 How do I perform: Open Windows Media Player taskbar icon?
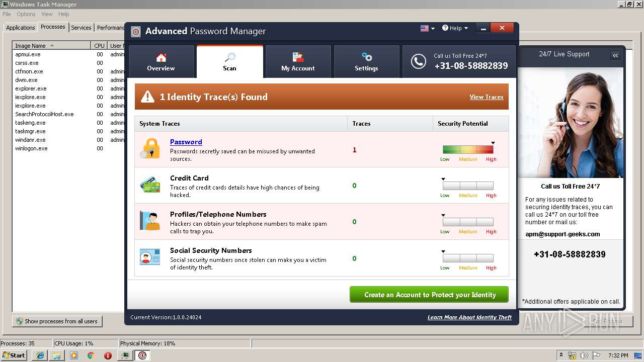pyautogui.click(x=74, y=355)
